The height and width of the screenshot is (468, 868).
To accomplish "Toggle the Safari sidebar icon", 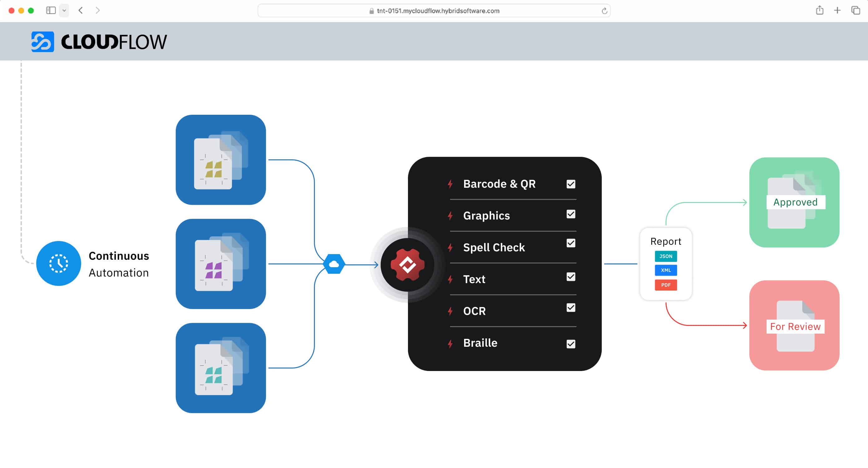I will tap(51, 10).
